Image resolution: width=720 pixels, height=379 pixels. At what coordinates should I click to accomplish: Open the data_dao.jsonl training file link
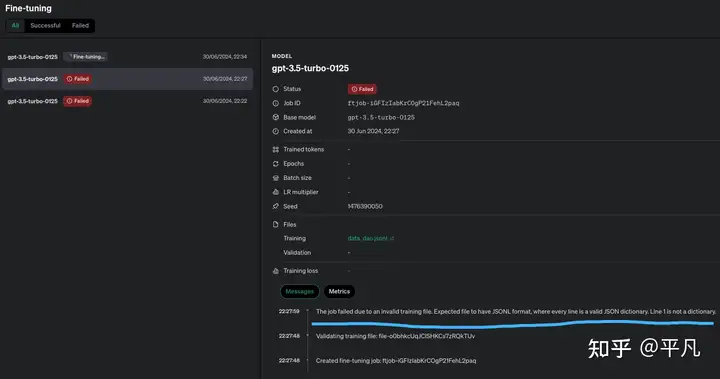click(x=367, y=238)
